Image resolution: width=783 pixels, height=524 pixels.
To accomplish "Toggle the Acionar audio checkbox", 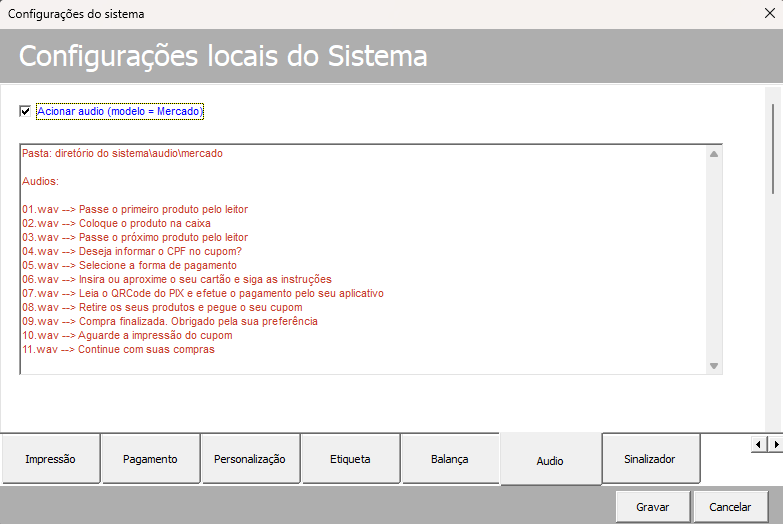I will [x=25, y=111].
